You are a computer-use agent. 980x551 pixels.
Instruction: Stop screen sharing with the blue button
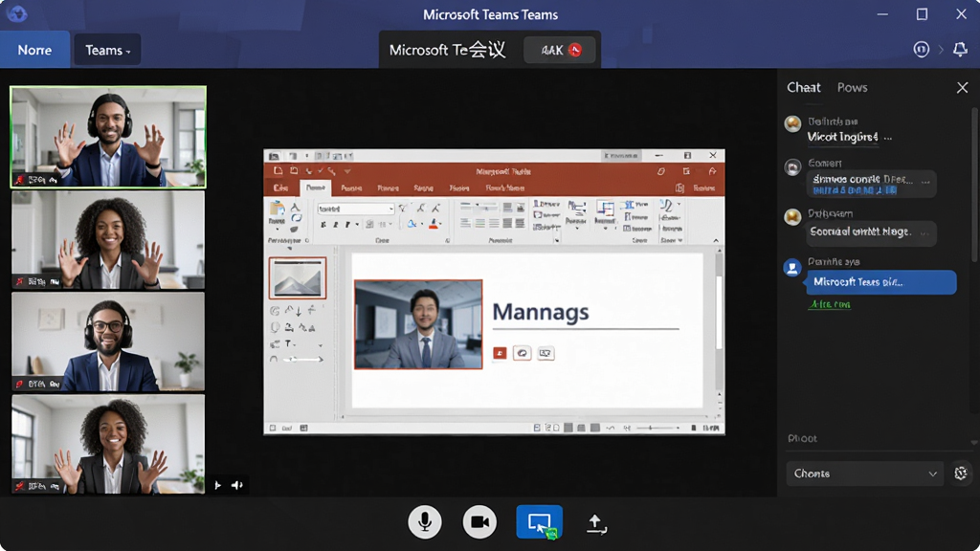pyautogui.click(x=540, y=521)
